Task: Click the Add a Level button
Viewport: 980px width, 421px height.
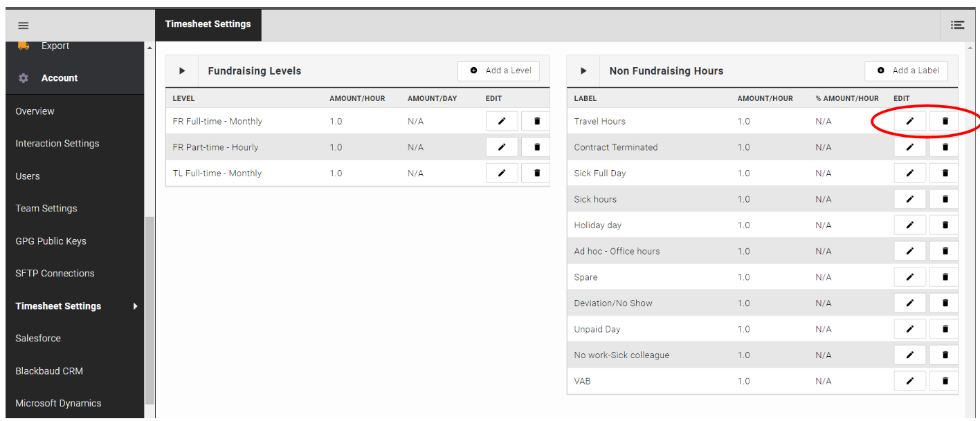Action: (x=498, y=71)
